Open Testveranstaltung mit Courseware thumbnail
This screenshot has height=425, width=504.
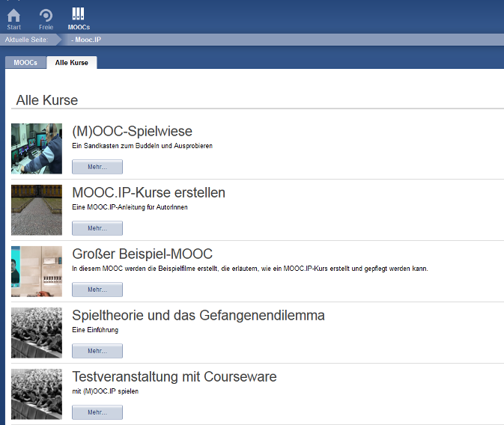(x=37, y=394)
